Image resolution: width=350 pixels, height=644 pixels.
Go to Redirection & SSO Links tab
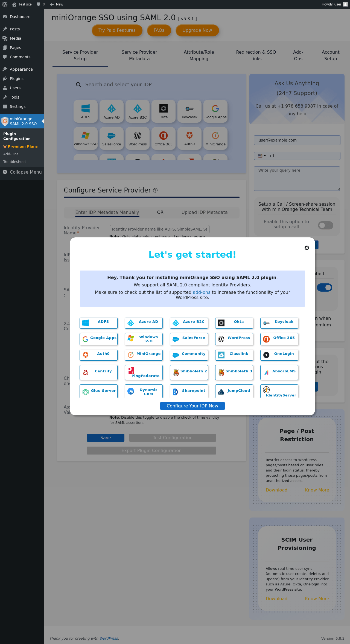point(256,55)
